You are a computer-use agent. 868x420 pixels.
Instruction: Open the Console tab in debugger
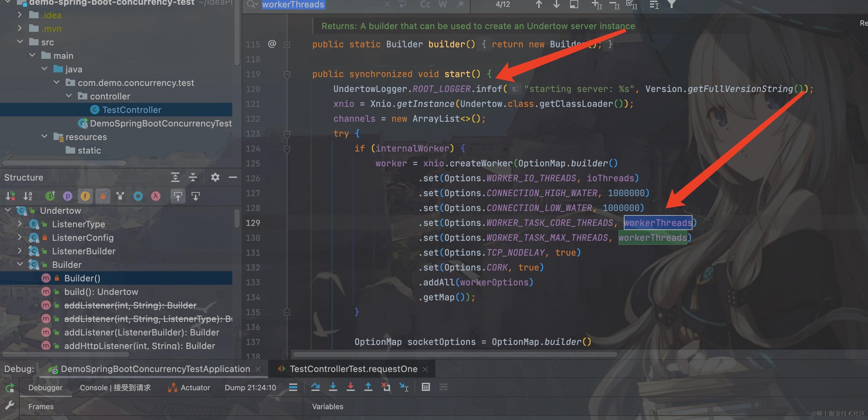(x=115, y=388)
